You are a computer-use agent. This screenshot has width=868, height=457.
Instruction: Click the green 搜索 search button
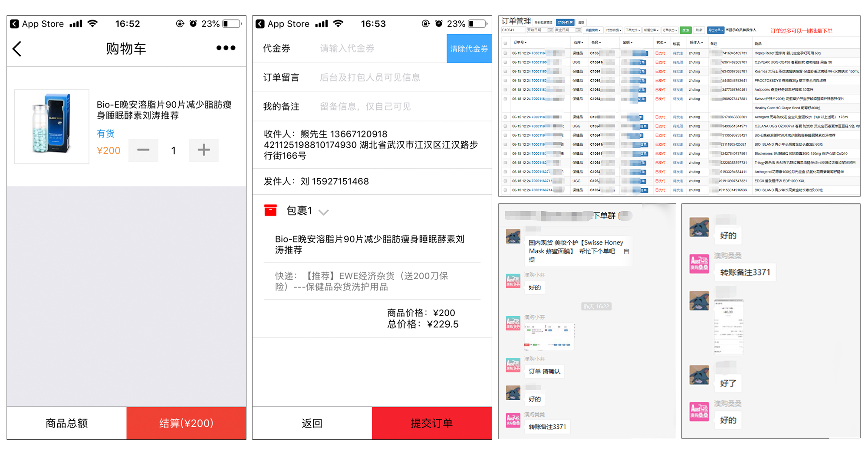(686, 30)
